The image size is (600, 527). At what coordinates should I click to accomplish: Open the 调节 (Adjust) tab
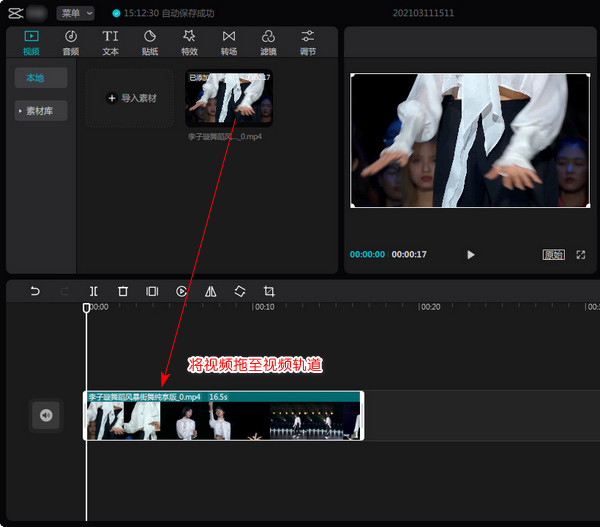coord(308,43)
